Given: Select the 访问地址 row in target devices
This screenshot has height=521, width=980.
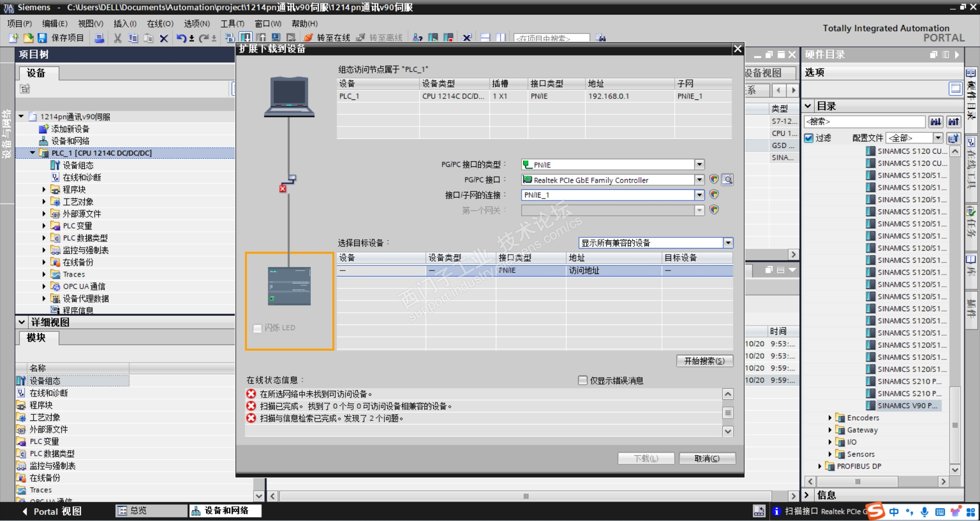Looking at the screenshot, I should pyautogui.click(x=535, y=270).
